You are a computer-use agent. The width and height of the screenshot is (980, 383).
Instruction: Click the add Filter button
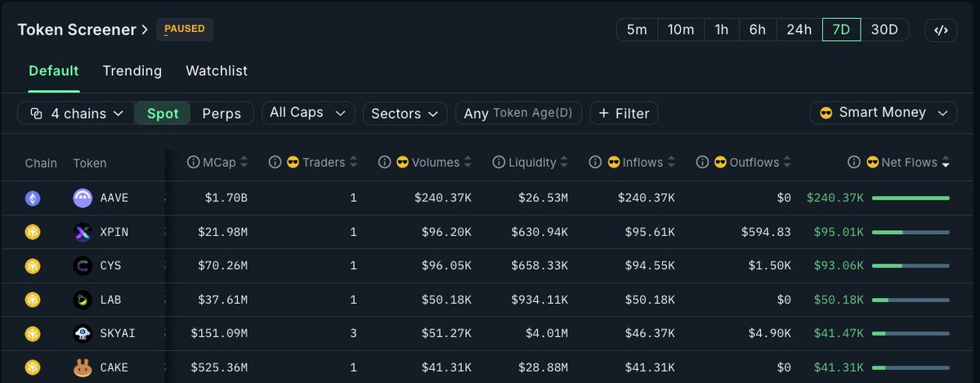pyautogui.click(x=624, y=114)
